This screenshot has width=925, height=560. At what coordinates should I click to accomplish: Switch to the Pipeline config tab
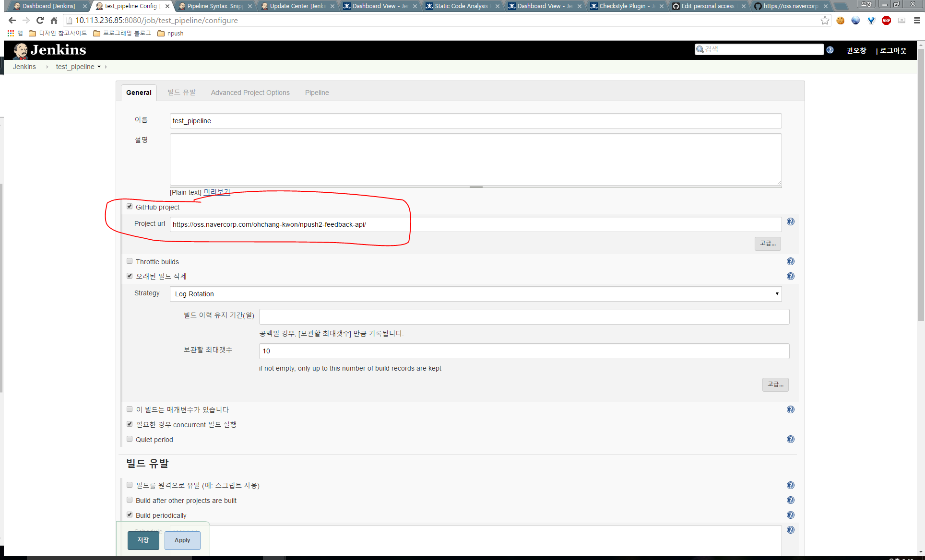(x=317, y=93)
